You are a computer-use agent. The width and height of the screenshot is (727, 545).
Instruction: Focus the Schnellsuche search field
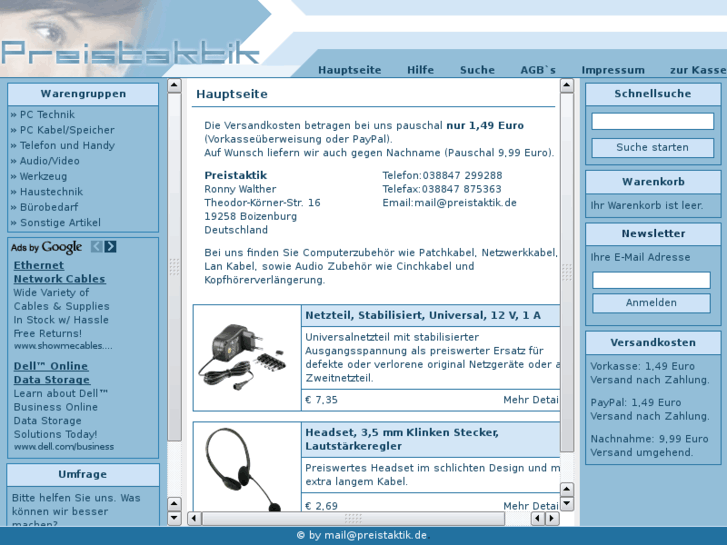click(x=652, y=122)
